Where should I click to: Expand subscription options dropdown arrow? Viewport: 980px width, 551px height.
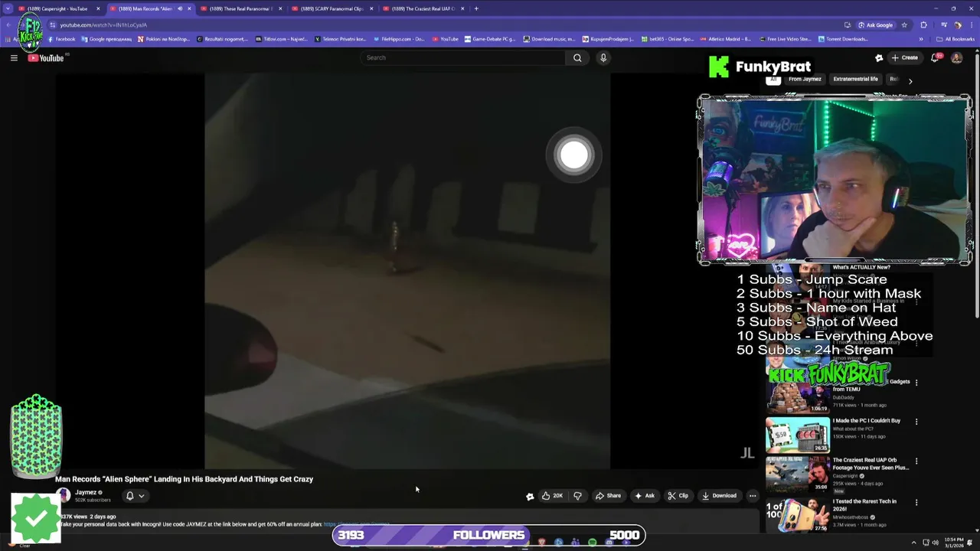(x=142, y=496)
